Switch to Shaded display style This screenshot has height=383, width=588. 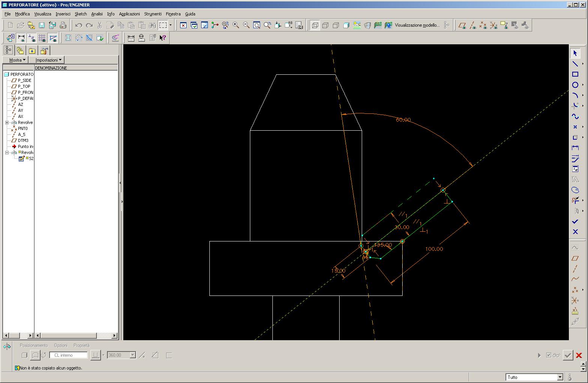(346, 25)
